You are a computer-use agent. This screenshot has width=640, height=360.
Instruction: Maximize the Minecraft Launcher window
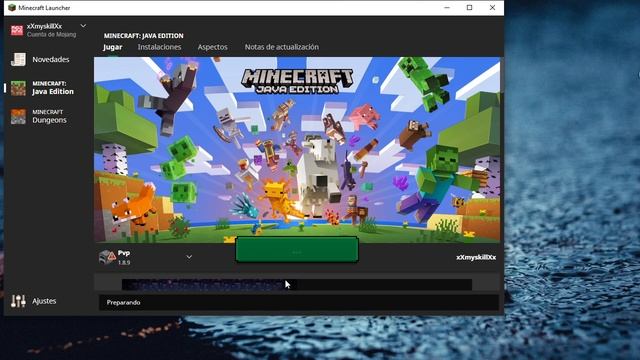point(469,8)
